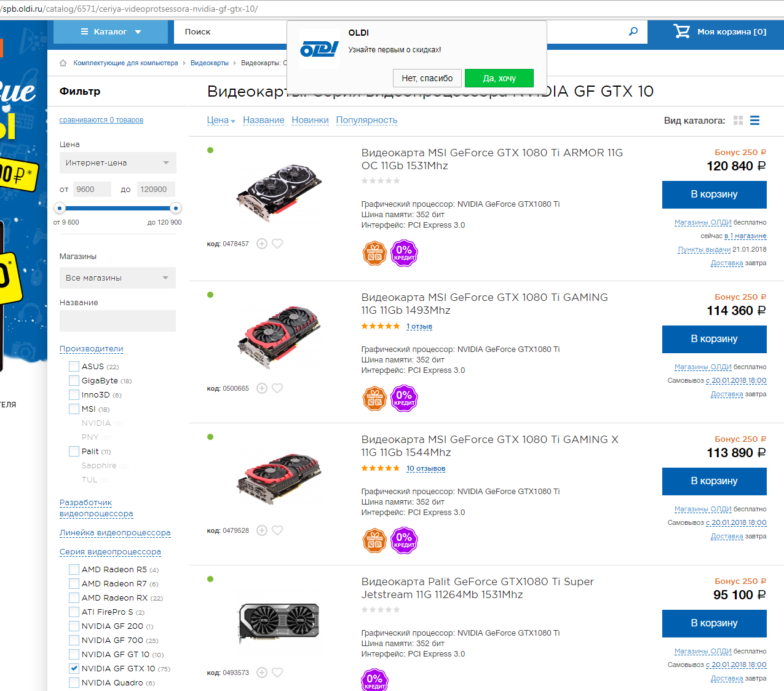Click gift badge on ARMOR 11G card

[374, 253]
